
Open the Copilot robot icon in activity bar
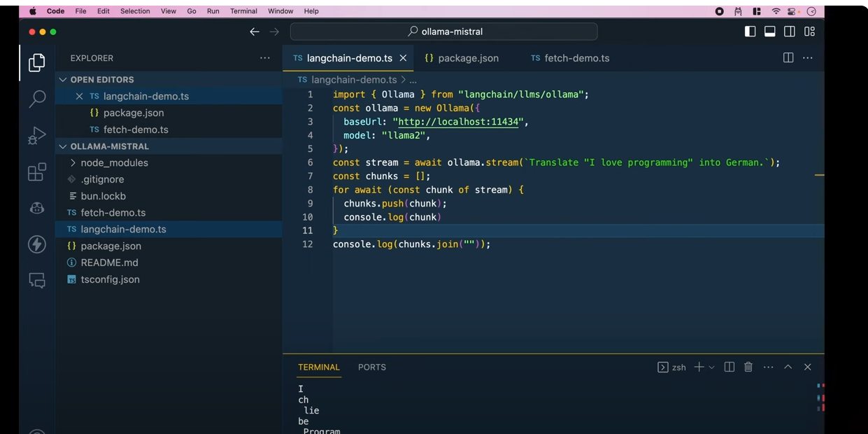click(37, 208)
